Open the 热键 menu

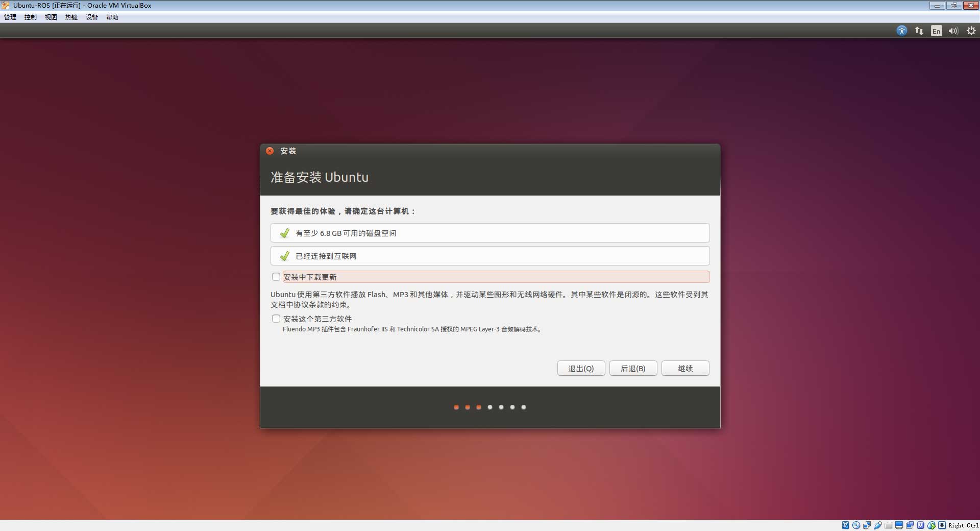[71, 17]
